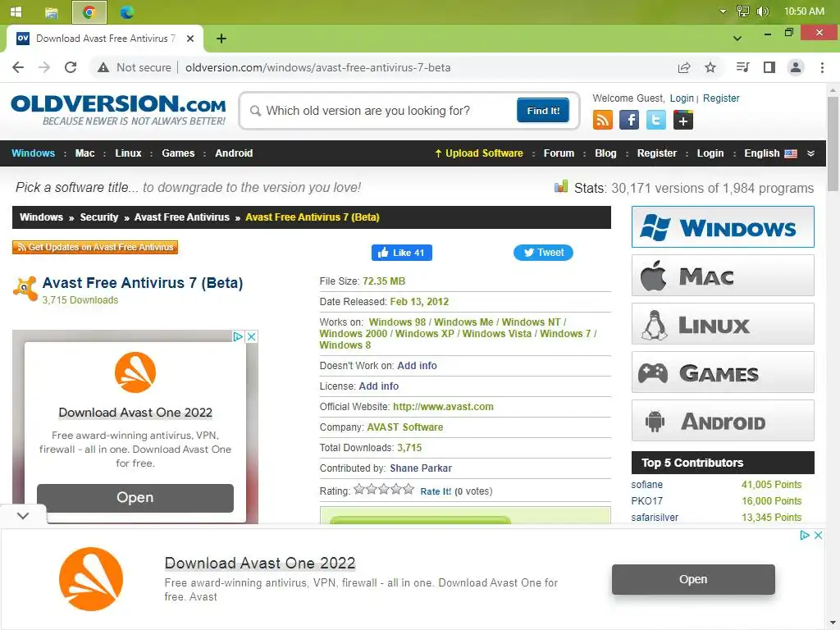Image resolution: width=840 pixels, height=630 pixels.
Task: Select the Windows nav menu item
Action: tap(33, 153)
